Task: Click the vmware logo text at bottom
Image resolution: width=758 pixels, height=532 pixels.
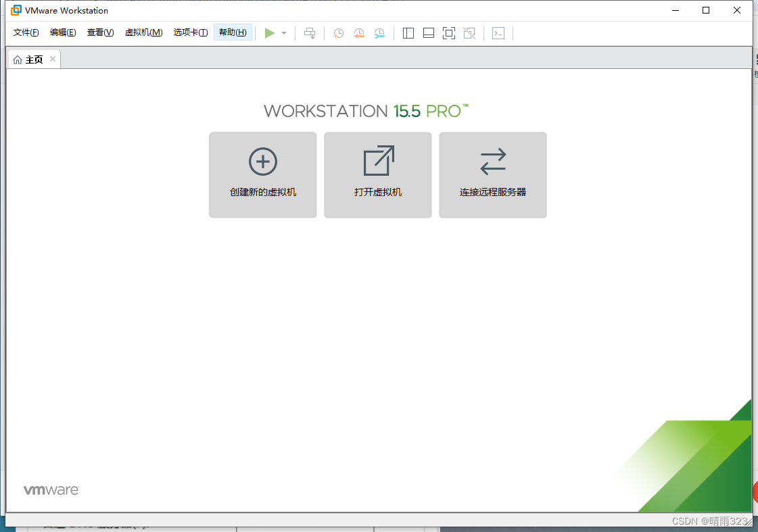Action: [51, 490]
